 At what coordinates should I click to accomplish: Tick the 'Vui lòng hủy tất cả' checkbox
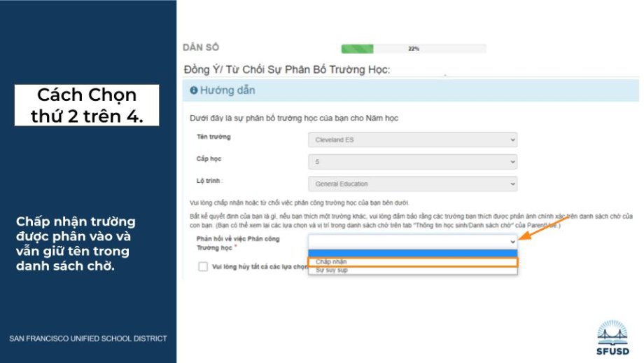click(x=203, y=266)
